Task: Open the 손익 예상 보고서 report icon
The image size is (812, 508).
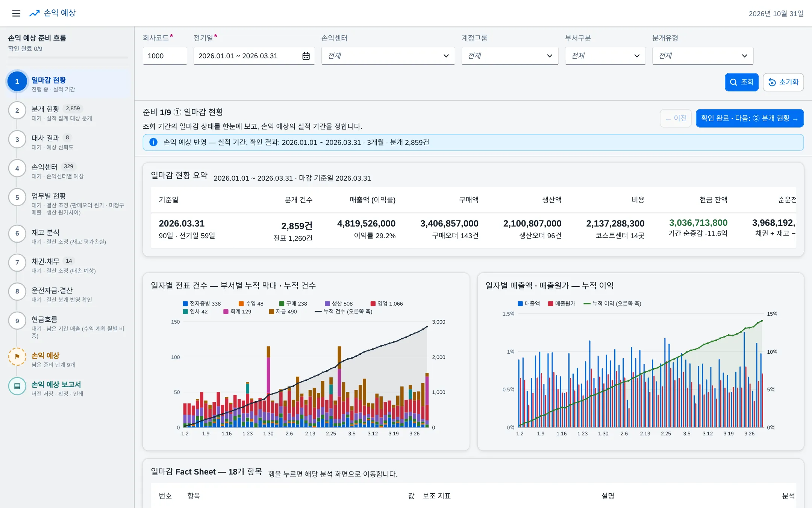Action: pos(17,386)
